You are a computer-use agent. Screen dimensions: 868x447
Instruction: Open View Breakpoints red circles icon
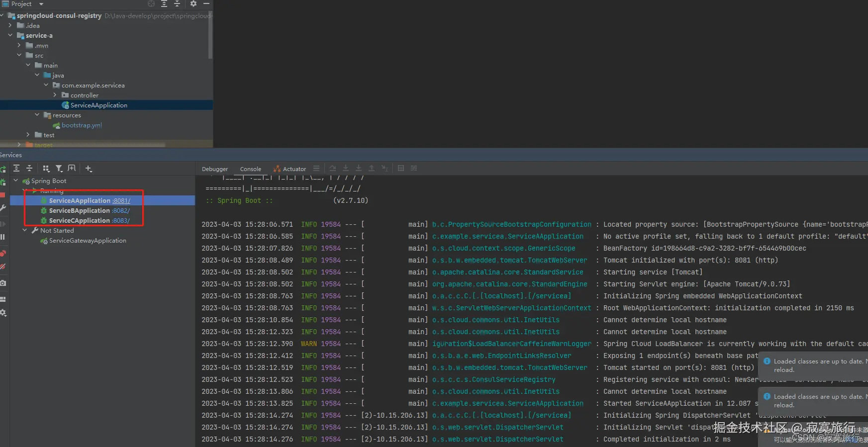[3, 254]
